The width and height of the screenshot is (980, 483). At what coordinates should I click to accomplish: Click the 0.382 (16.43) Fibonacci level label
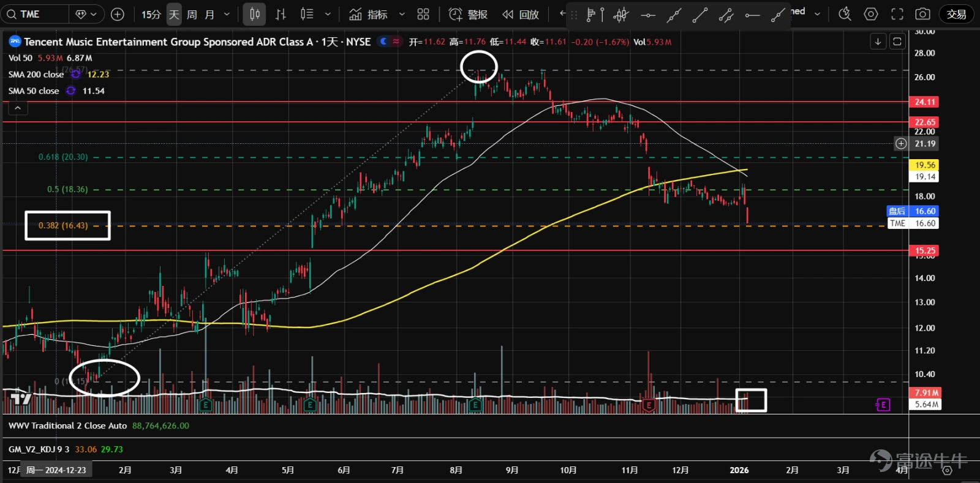point(63,225)
